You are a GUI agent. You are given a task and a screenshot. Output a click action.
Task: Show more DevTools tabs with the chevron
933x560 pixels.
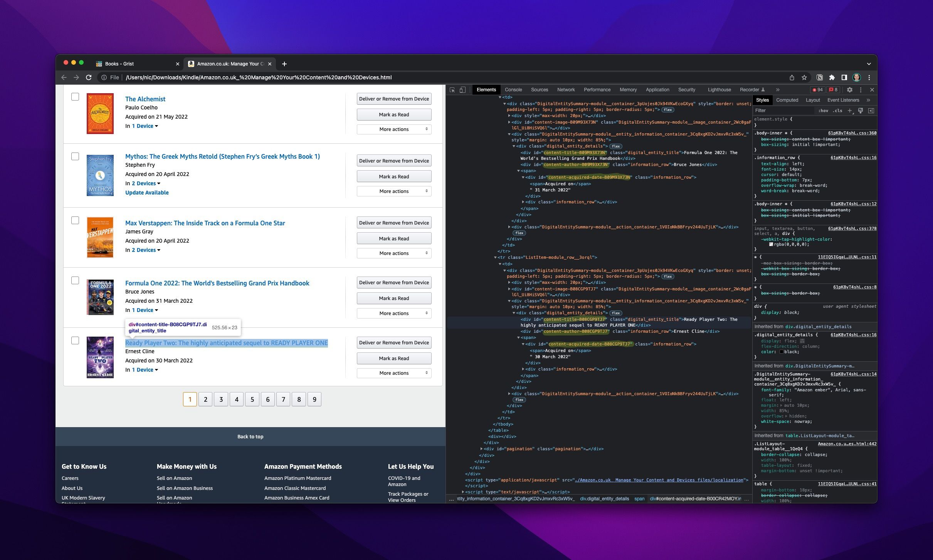click(778, 90)
